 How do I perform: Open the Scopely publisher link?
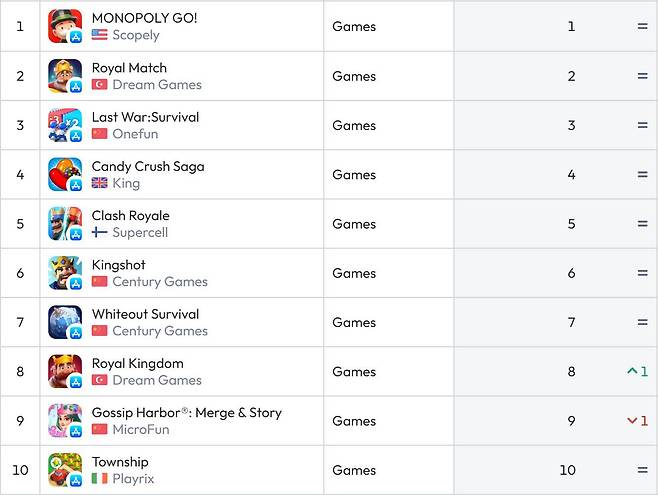pos(135,35)
